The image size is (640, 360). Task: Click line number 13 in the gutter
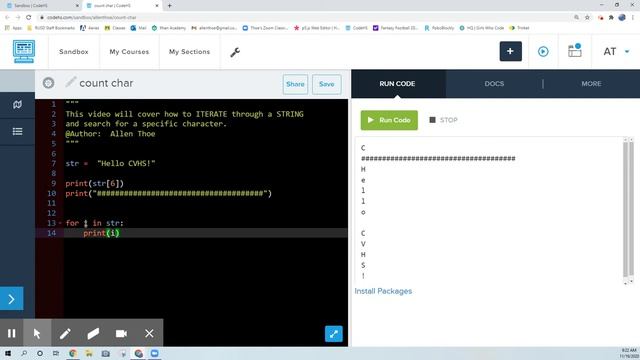coord(51,223)
